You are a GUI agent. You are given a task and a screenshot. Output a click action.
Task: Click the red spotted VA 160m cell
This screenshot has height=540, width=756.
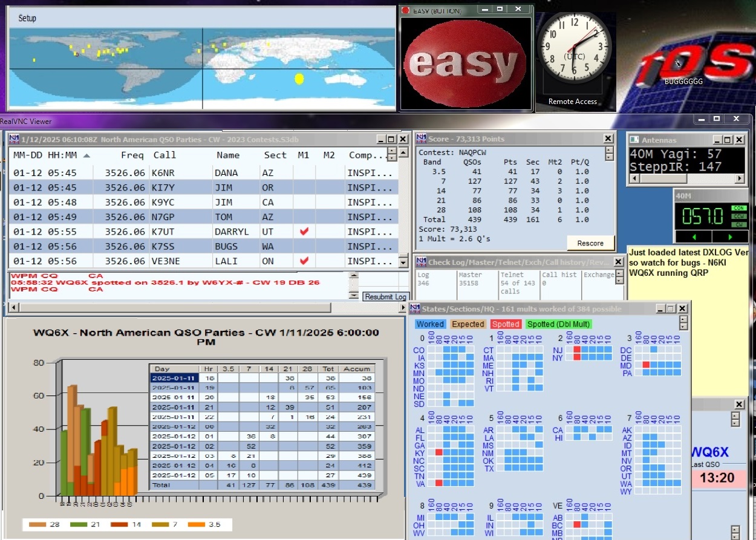pos(439,483)
